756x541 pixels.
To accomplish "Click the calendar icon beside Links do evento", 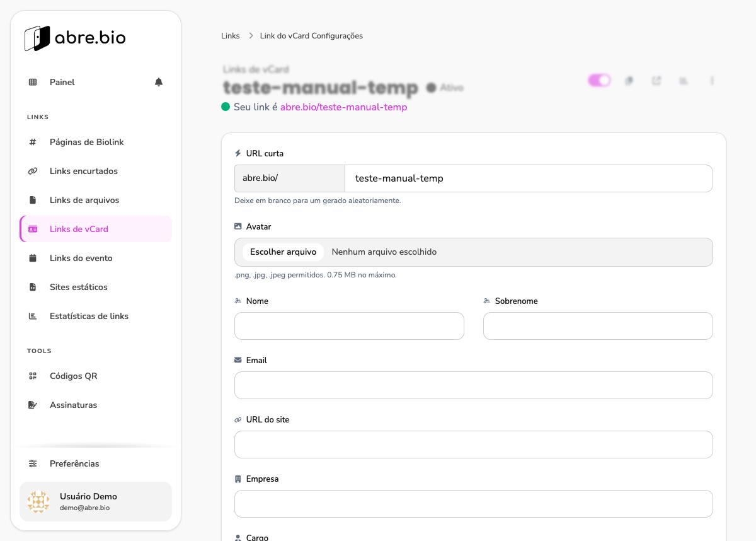I will 33,258.
